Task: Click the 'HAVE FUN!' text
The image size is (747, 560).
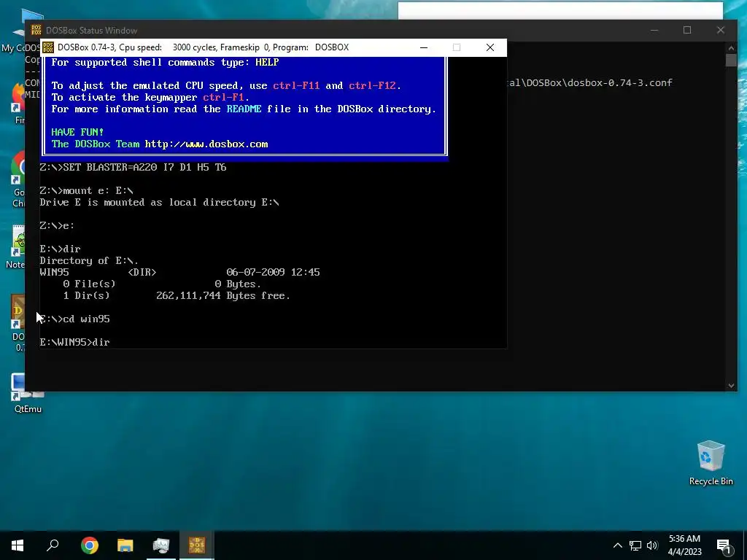Action: pos(77,132)
